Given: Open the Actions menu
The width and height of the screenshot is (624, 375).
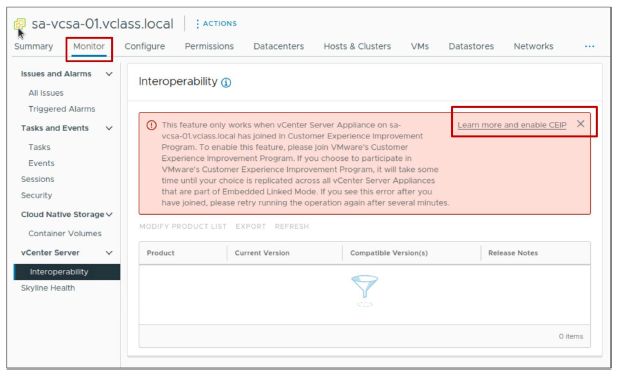Looking at the screenshot, I should pyautogui.click(x=216, y=23).
